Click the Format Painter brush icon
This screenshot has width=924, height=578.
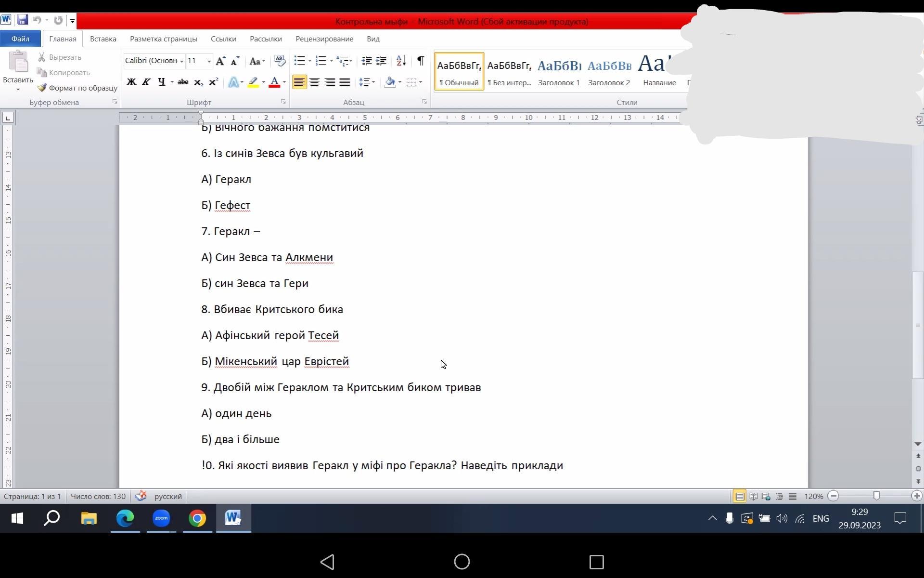point(42,88)
